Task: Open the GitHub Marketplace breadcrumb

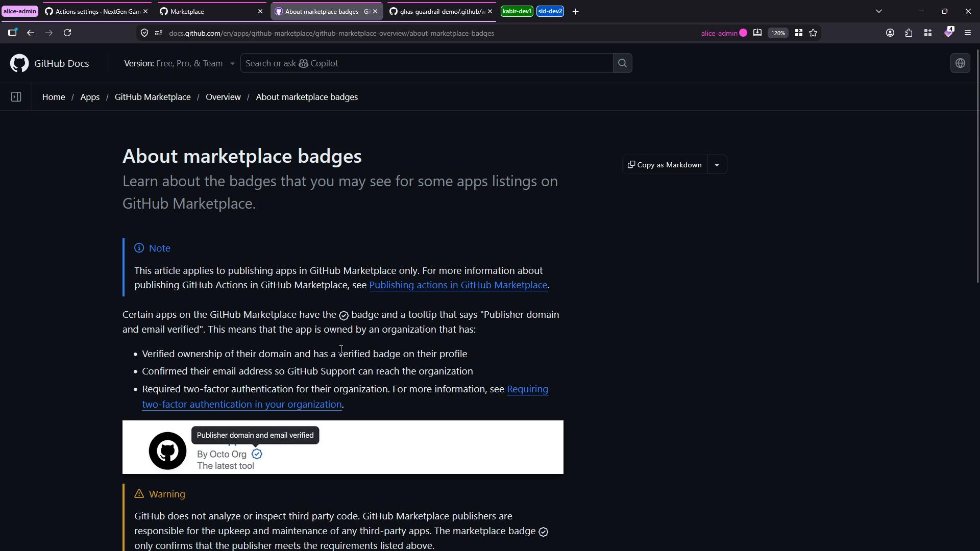Action: point(153,97)
